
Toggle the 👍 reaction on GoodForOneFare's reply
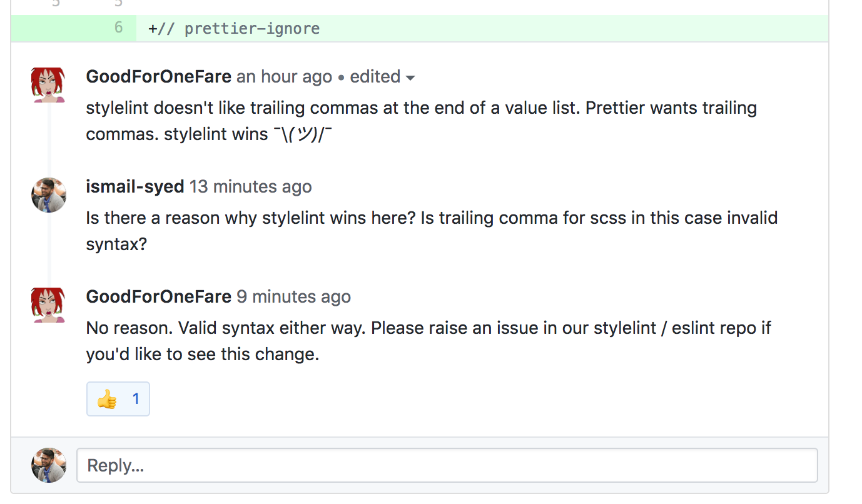coord(118,398)
